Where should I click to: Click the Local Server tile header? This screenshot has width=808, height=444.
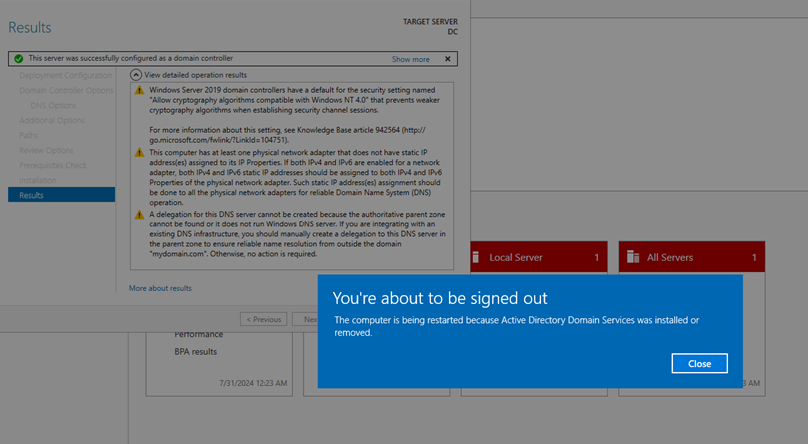coord(533,257)
